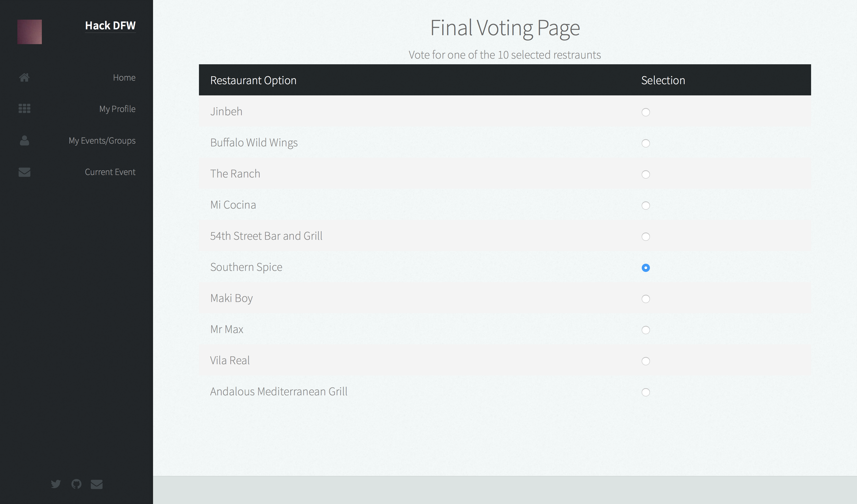Open the GitHub icon in sidebar footer
This screenshot has height=504, width=857.
tap(76, 484)
